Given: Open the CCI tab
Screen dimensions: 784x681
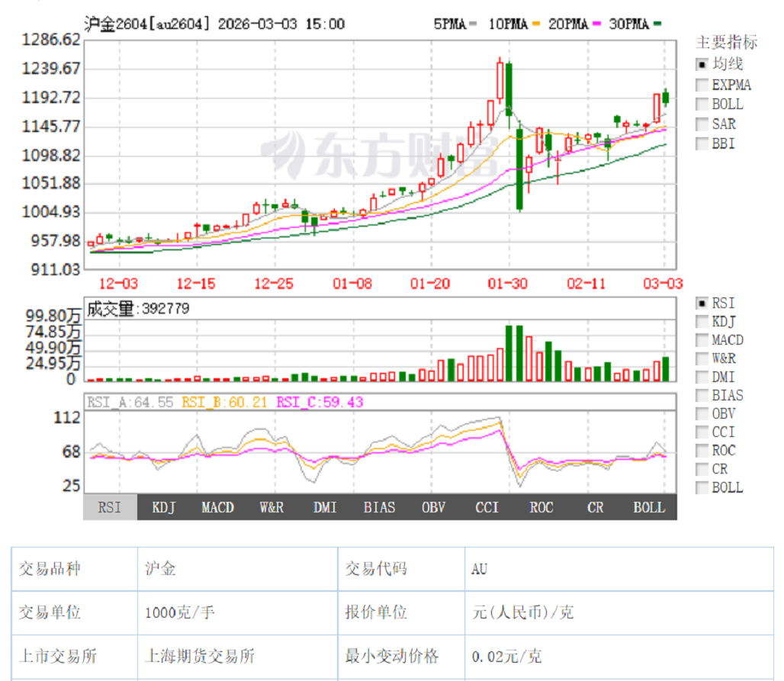Looking at the screenshot, I should point(487,507).
